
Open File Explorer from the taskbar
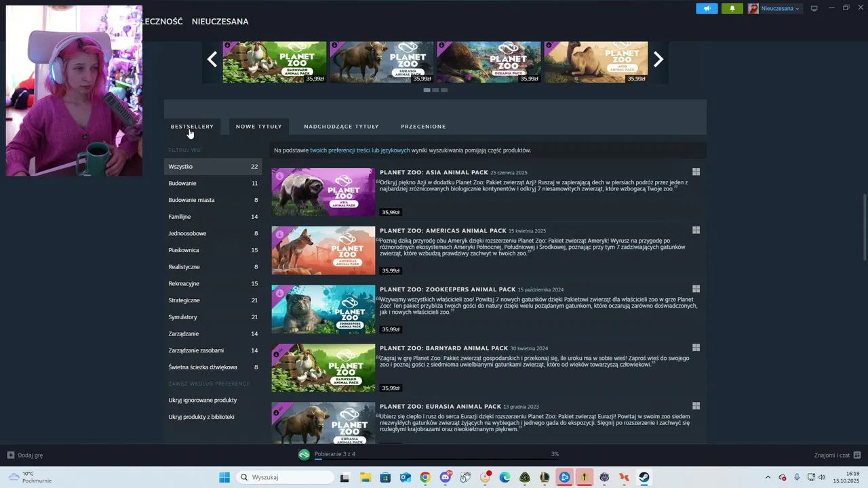point(365,477)
